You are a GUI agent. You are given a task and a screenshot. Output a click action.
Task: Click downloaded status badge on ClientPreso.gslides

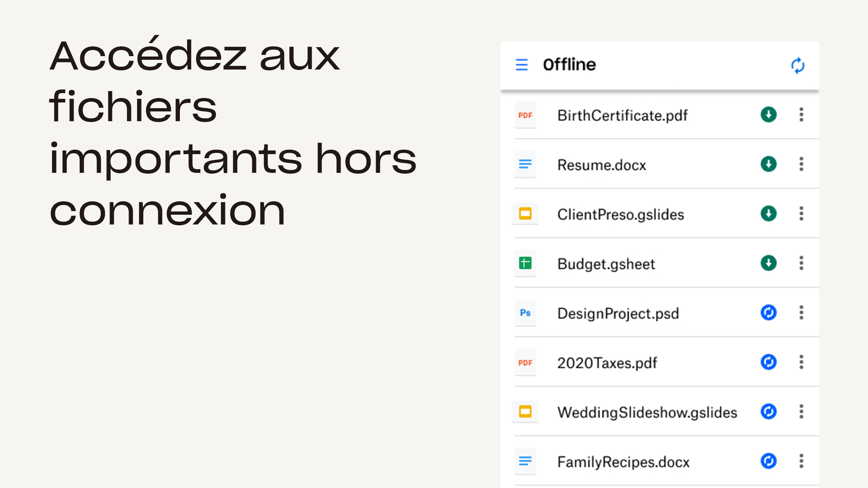pos(769,213)
